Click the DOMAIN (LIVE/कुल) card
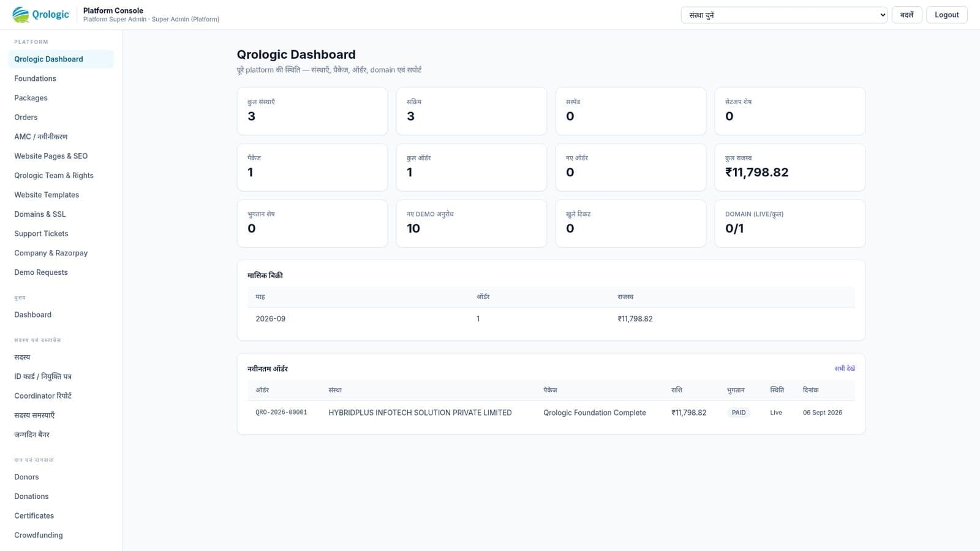This screenshot has width=980, height=551. (790, 223)
